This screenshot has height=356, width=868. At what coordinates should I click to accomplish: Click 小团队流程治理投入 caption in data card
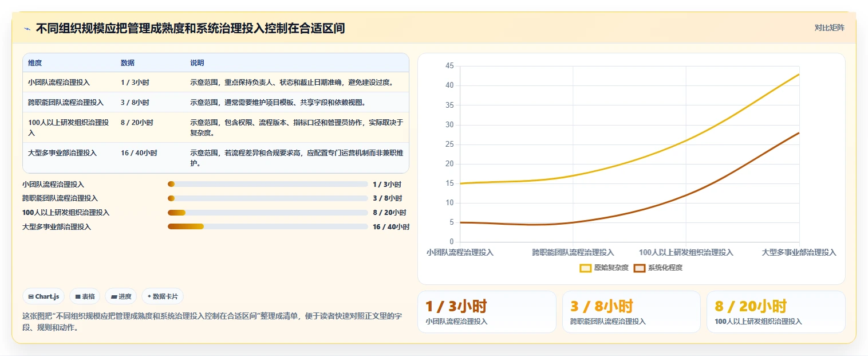point(456,322)
